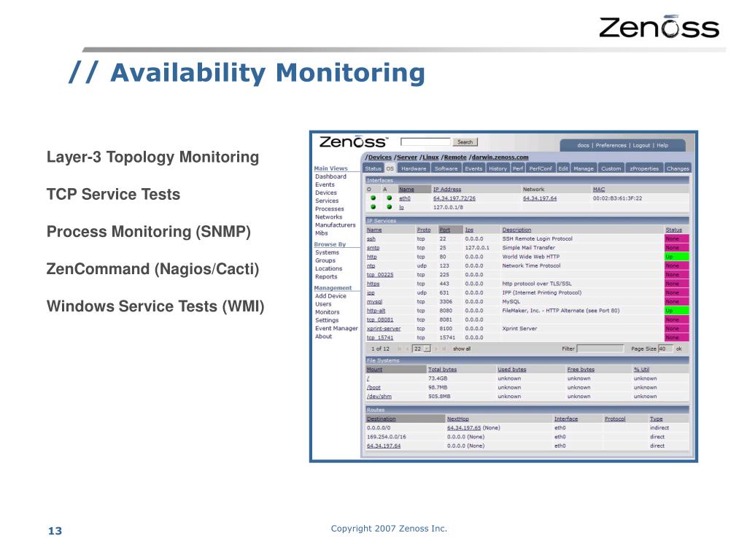Open Mibs in the sidebar
Screen dimensions: 747x560
pos(322,233)
